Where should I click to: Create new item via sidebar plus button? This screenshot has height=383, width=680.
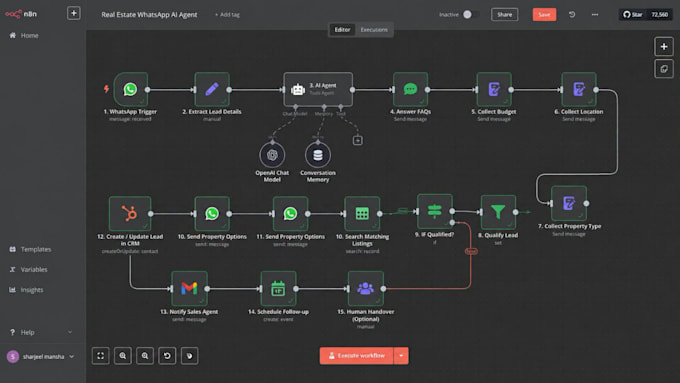tap(74, 13)
